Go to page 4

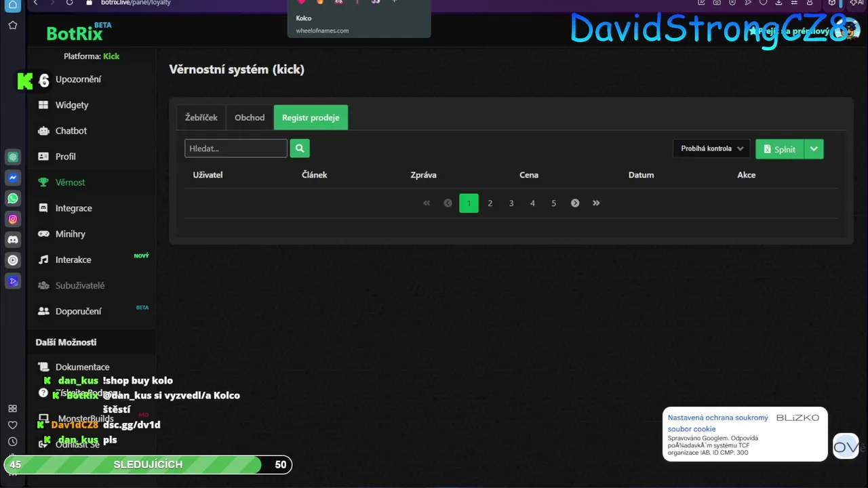[532, 203]
